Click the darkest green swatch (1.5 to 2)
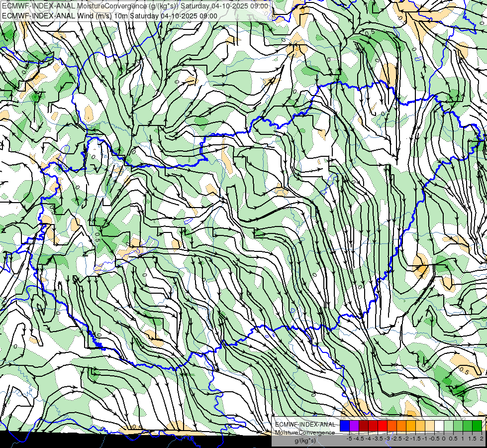Viewport: 487px width, 448px height. 477,426
